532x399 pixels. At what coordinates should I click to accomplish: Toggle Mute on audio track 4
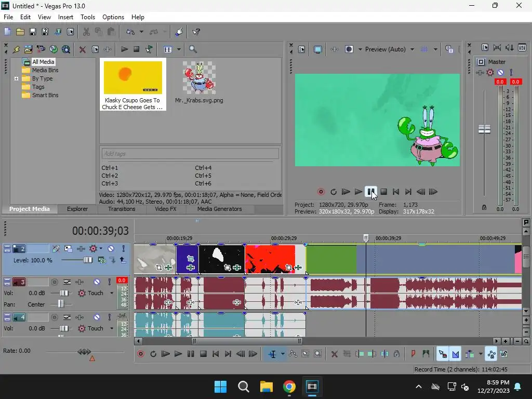(97, 317)
